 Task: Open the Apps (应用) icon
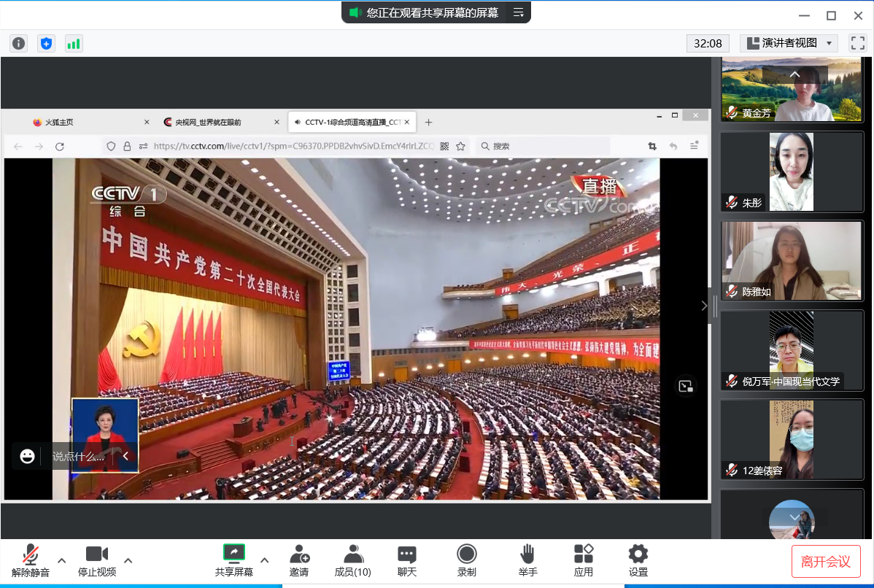pos(584,560)
